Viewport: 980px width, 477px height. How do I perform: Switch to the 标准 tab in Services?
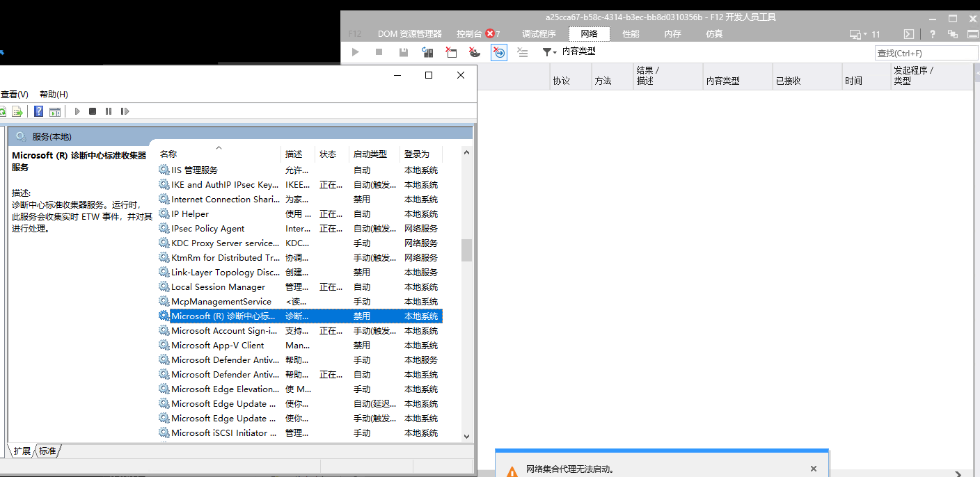(47, 451)
